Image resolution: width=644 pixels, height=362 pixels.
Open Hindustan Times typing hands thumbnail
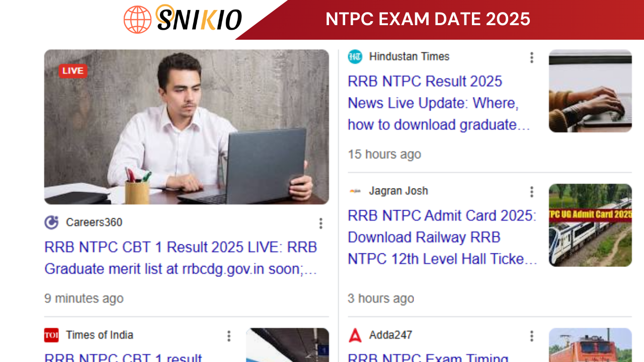[x=590, y=91]
